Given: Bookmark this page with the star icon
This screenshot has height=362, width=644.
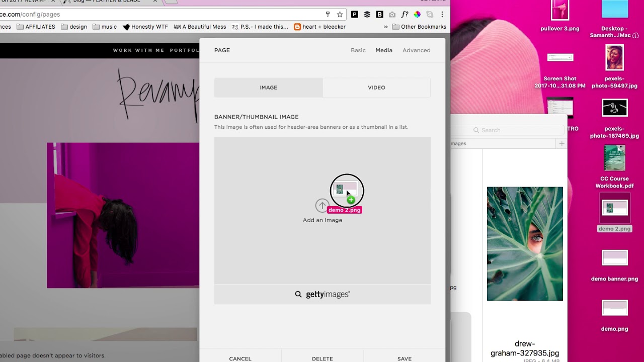Looking at the screenshot, I should tap(340, 15).
